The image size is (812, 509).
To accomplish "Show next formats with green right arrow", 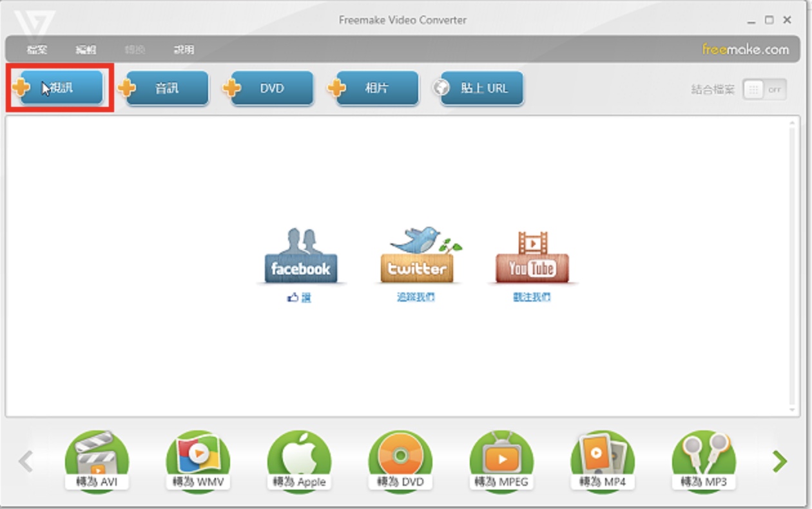I will (780, 461).
